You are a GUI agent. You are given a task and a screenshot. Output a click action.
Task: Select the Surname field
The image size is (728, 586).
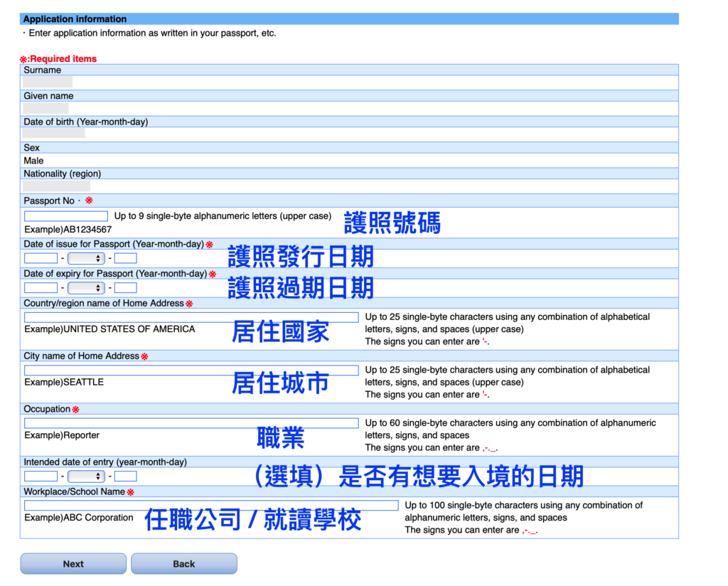[x=47, y=81]
